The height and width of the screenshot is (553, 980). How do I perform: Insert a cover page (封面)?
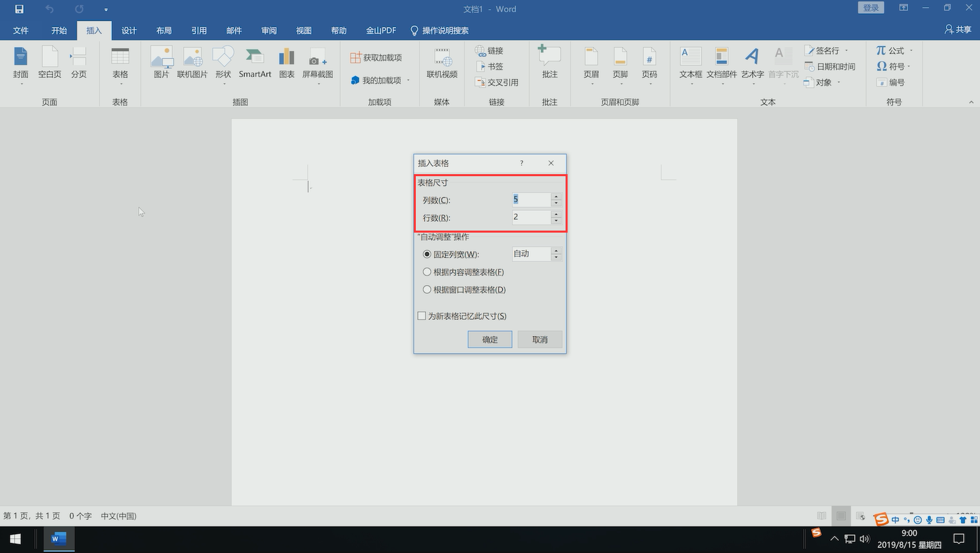pyautogui.click(x=21, y=66)
